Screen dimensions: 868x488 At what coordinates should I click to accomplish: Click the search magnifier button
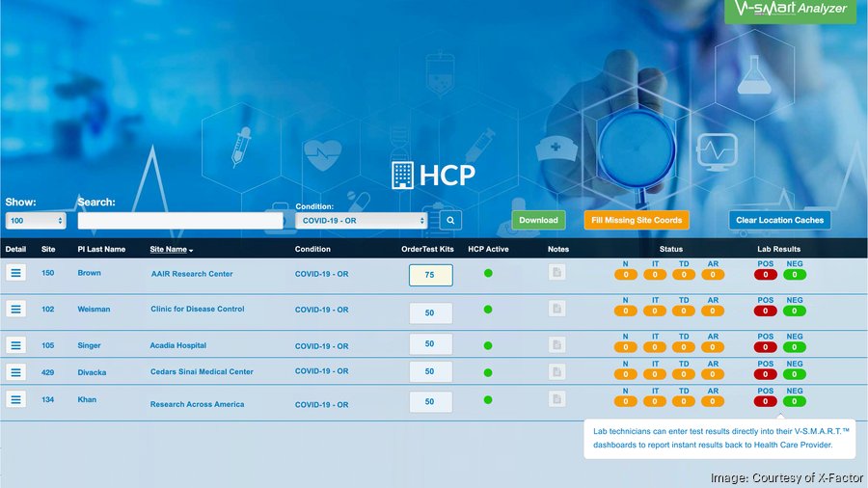coord(450,220)
